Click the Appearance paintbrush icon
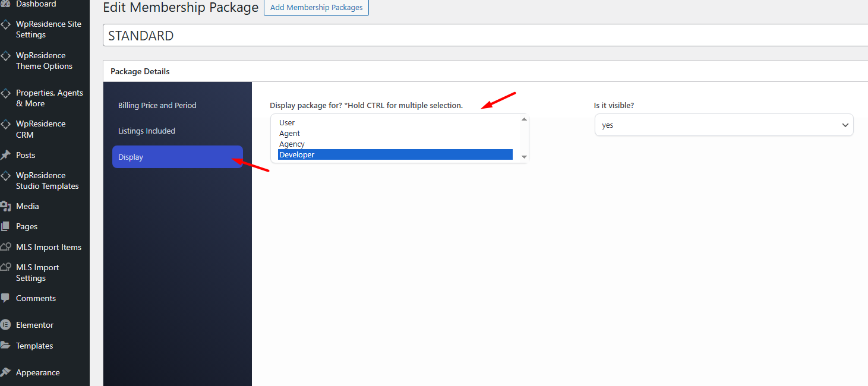868x386 pixels. click(x=5, y=372)
